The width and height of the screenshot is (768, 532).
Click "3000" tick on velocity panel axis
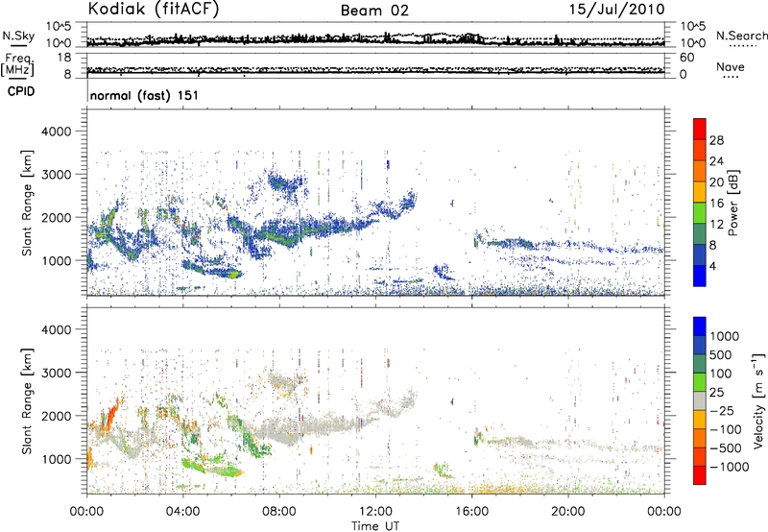pyautogui.click(x=57, y=373)
